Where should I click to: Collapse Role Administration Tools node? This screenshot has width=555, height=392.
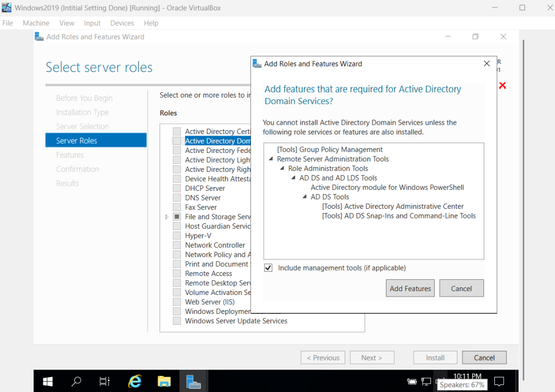click(282, 169)
